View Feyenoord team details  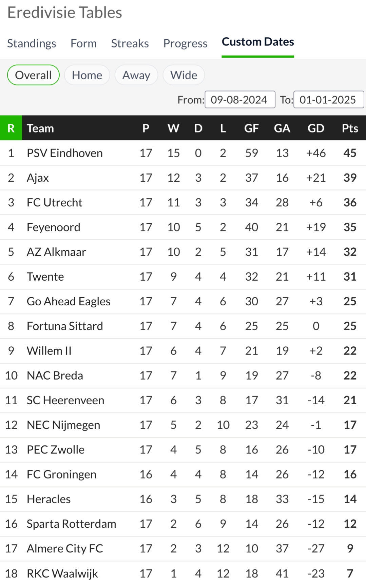click(x=53, y=227)
